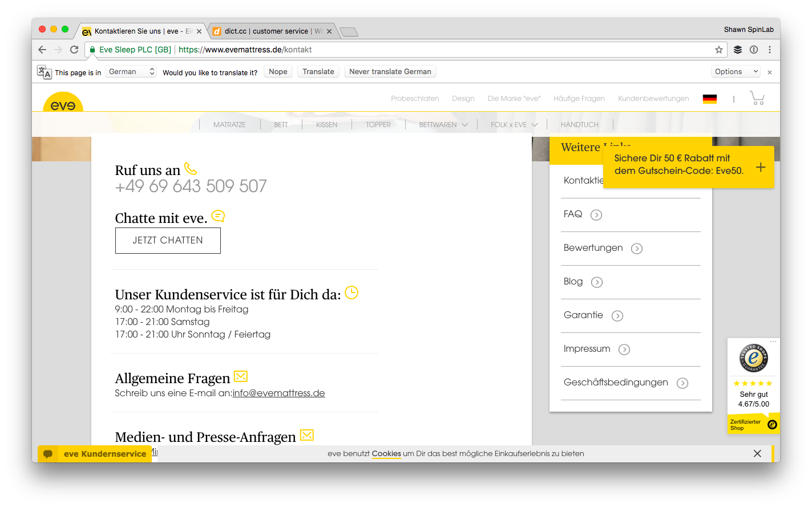This screenshot has width=812, height=508.
Task: Open the HANDTUCH menu item
Action: tap(580, 124)
